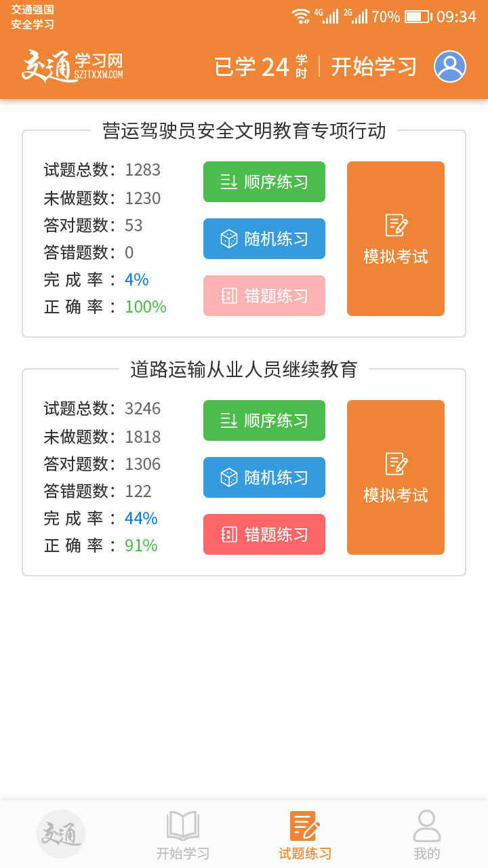Tap faded 错题练习 in 营运驾驶员 section

(264, 296)
